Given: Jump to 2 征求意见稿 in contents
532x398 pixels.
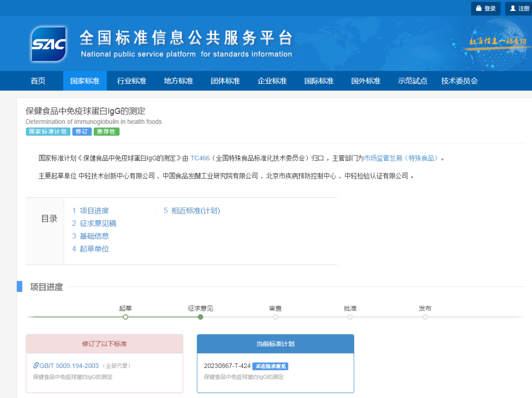Looking at the screenshot, I should (94, 223).
